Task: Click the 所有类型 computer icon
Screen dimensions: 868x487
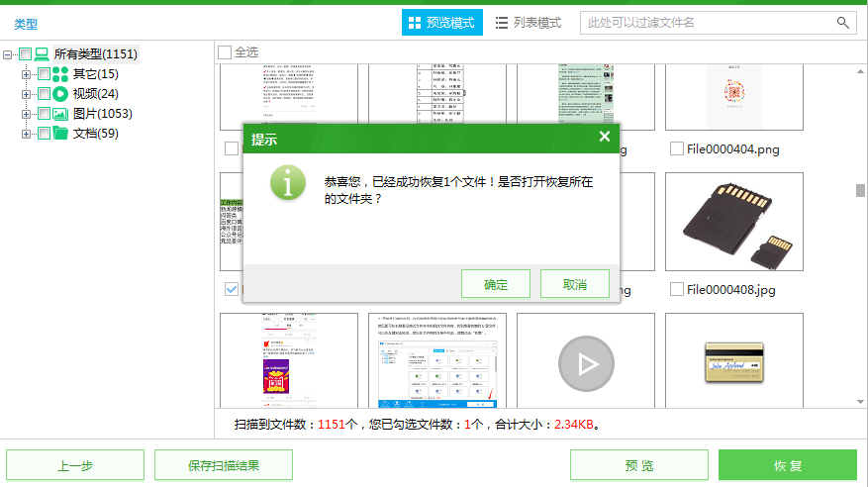Action: [43, 54]
